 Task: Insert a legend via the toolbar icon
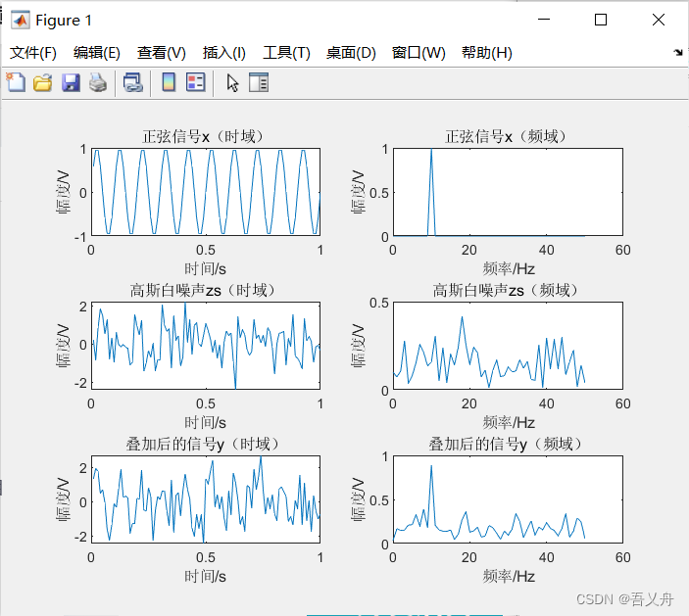[196, 82]
